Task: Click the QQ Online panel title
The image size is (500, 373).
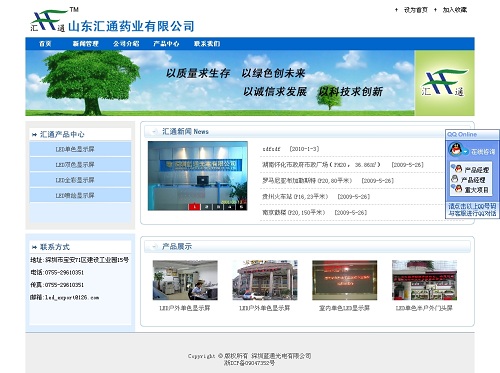Action: pyautogui.click(x=462, y=134)
